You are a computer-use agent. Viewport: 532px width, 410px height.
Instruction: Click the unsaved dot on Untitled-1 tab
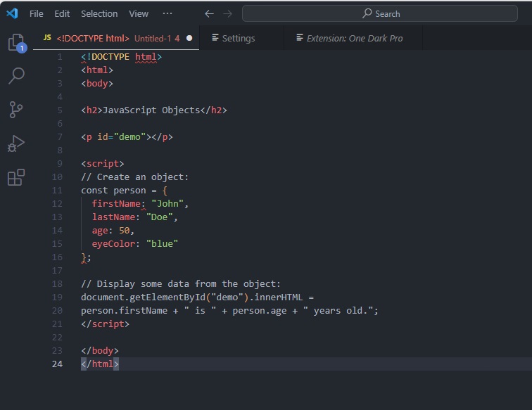[x=189, y=38]
